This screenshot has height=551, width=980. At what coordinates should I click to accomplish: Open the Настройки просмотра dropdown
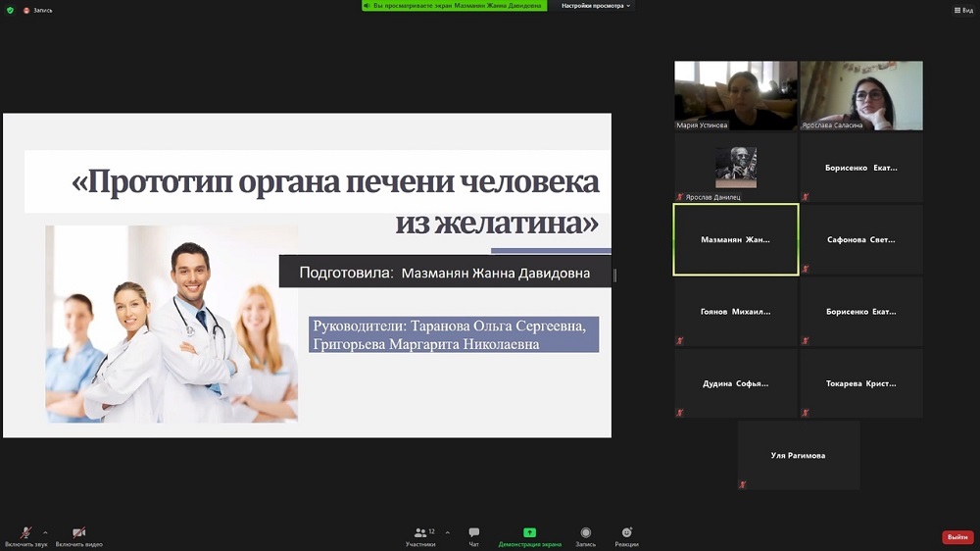[x=596, y=6]
